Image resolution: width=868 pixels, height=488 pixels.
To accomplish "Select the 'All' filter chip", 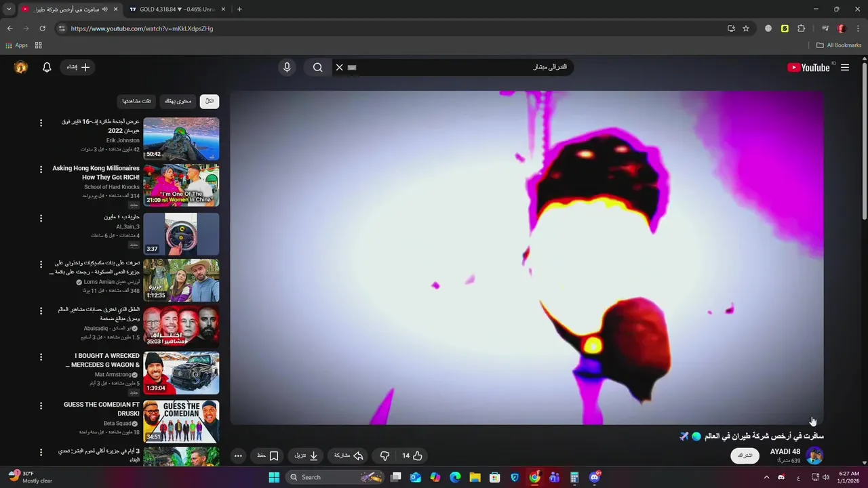I will [210, 101].
